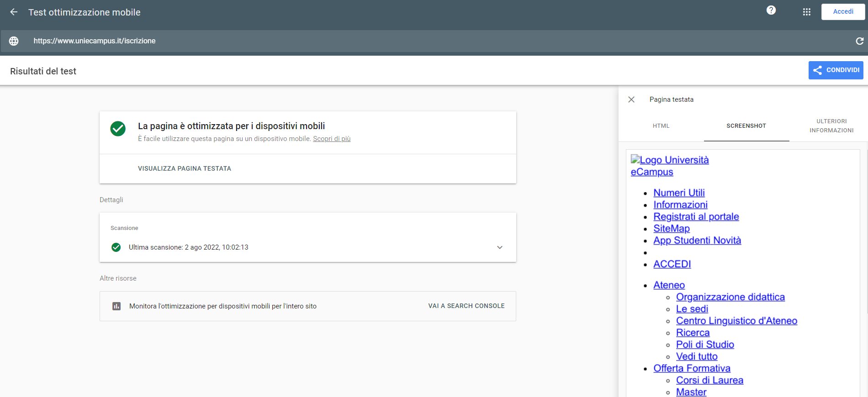
Task: Click the green check mark result icon
Action: [118, 129]
